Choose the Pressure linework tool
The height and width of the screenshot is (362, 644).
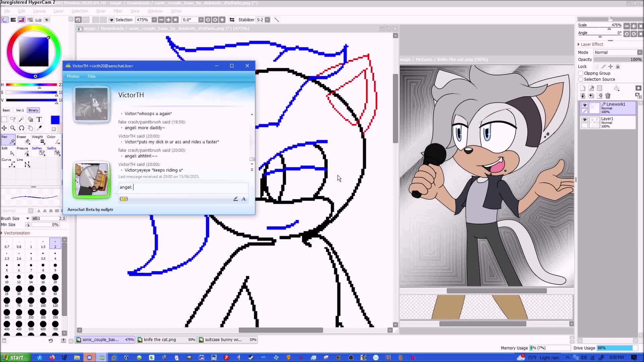[x=23, y=151]
